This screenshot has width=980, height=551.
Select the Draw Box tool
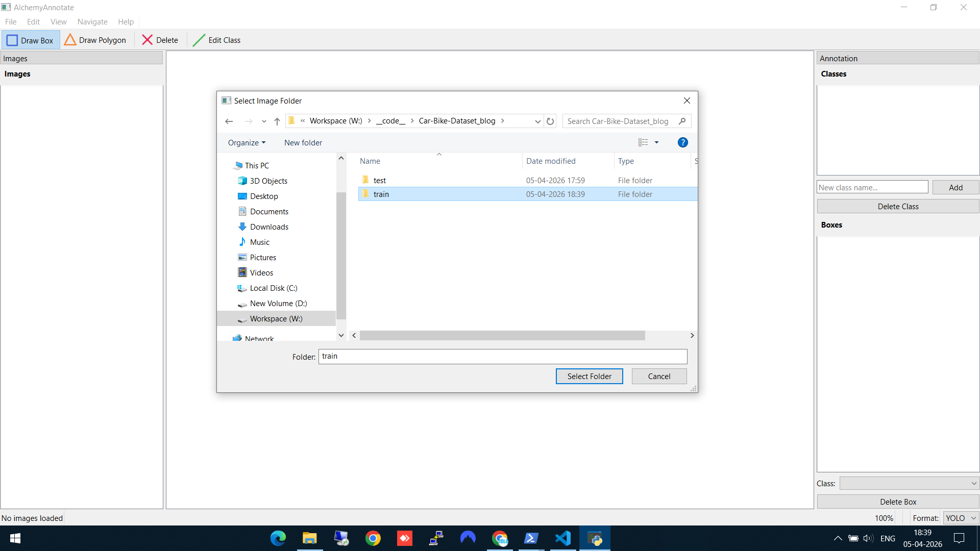point(31,40)
